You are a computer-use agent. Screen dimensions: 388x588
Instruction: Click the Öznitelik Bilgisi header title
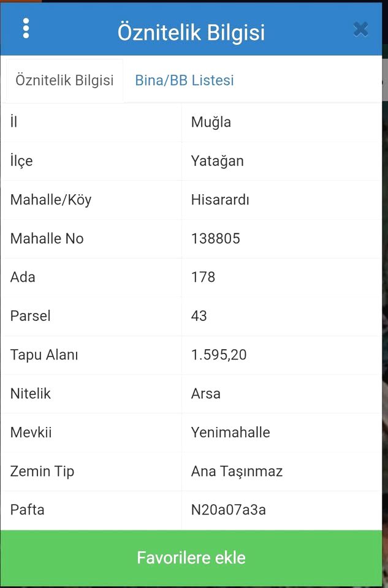pyautogui.click(x=191, y=32)
